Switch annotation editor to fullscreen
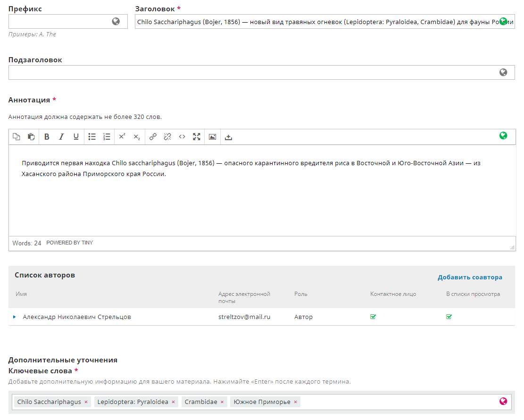Image resolution: width=524 pixels, height=420 pixels. click(197, 137)
